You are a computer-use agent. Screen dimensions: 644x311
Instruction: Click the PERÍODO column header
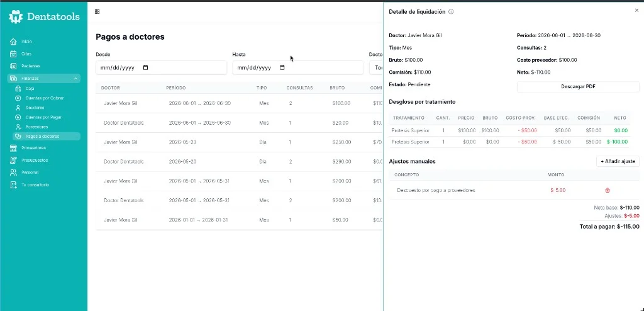[176, 88]
